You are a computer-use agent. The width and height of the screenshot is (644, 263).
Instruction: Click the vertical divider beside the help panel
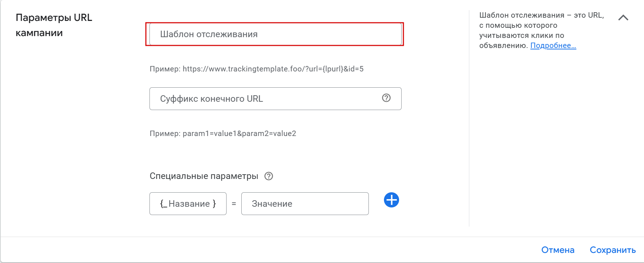point(469,118)
